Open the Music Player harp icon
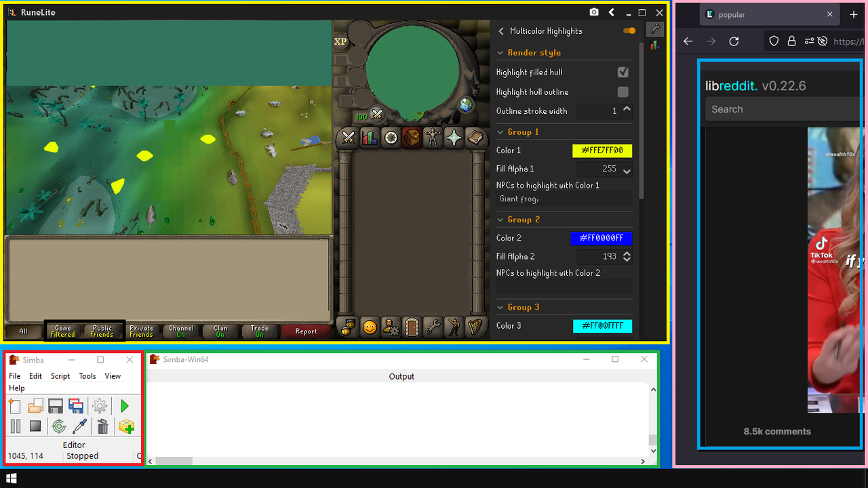Screen dimensions: 868x488 [475, 327]
